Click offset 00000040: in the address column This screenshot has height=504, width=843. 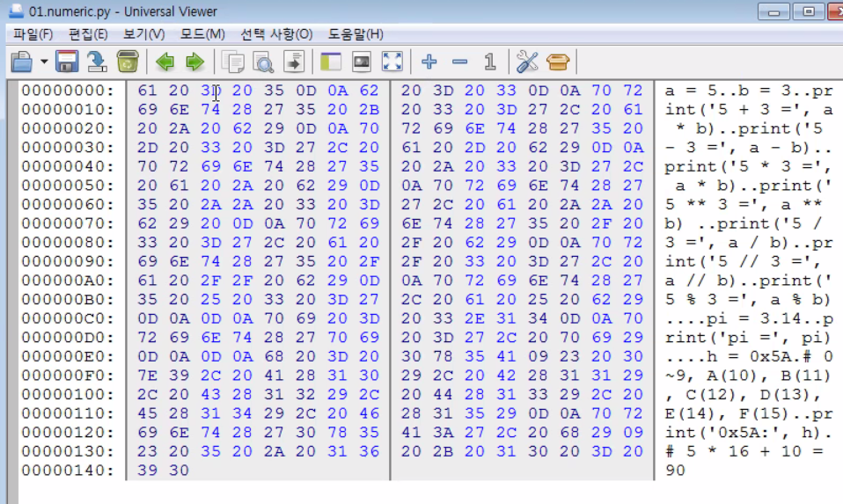point(68,166)
